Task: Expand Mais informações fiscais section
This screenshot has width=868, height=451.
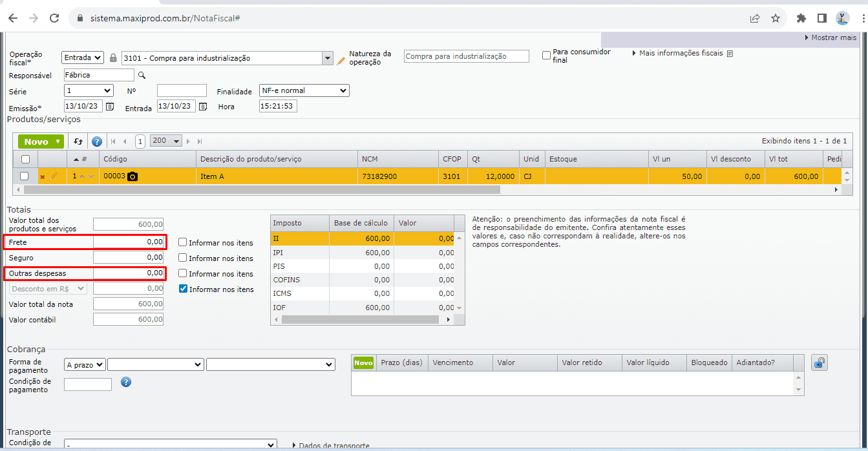Action: pyautogui.click(x=681, y=53)
